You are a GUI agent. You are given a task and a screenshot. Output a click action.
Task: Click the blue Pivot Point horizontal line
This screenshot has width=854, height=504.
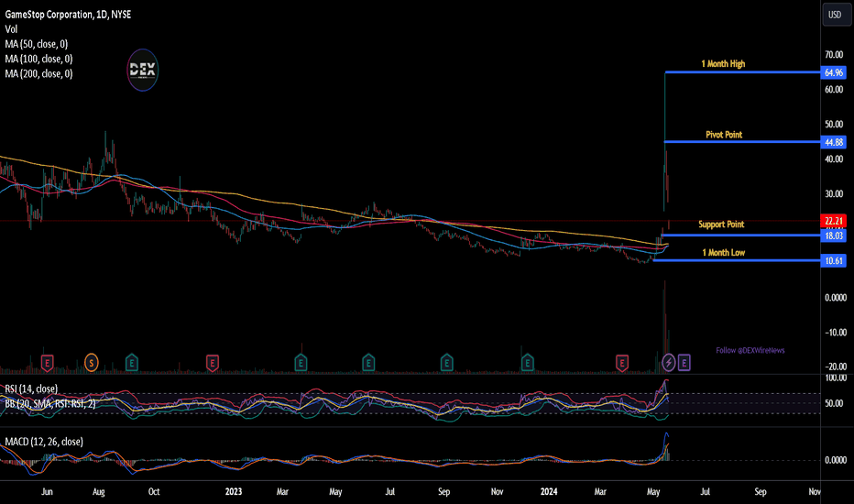coord(742,142)
